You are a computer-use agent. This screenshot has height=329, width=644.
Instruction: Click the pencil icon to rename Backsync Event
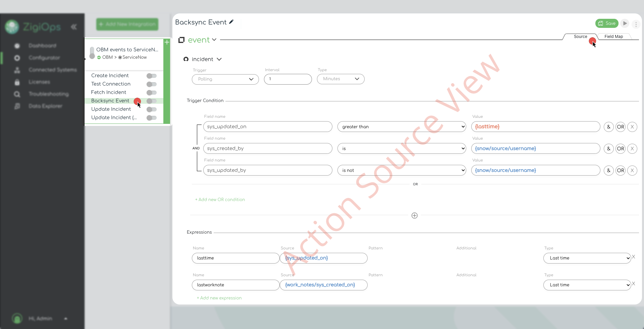coord(231,22)
